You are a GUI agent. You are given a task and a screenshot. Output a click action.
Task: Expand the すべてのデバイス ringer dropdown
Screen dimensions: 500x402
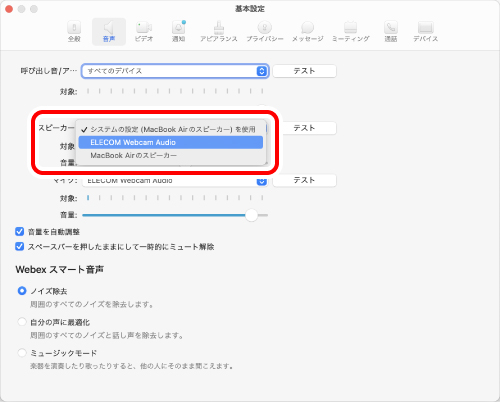click(175, 71)
